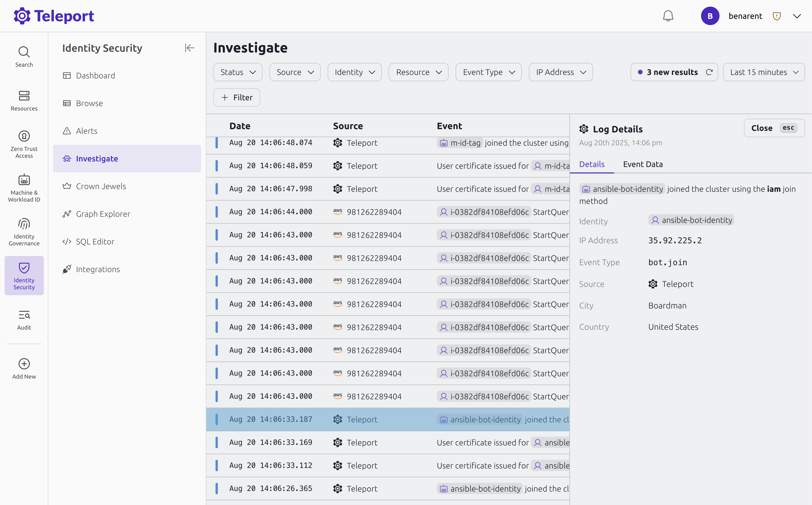Collapse the Identity Security panel
812x505 pixels.
tap(189, 48)
